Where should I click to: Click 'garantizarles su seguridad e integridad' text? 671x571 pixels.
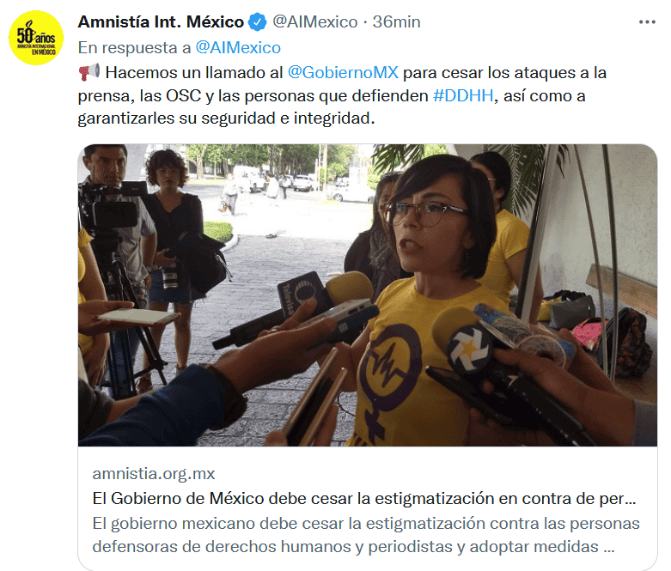(226, 119)
